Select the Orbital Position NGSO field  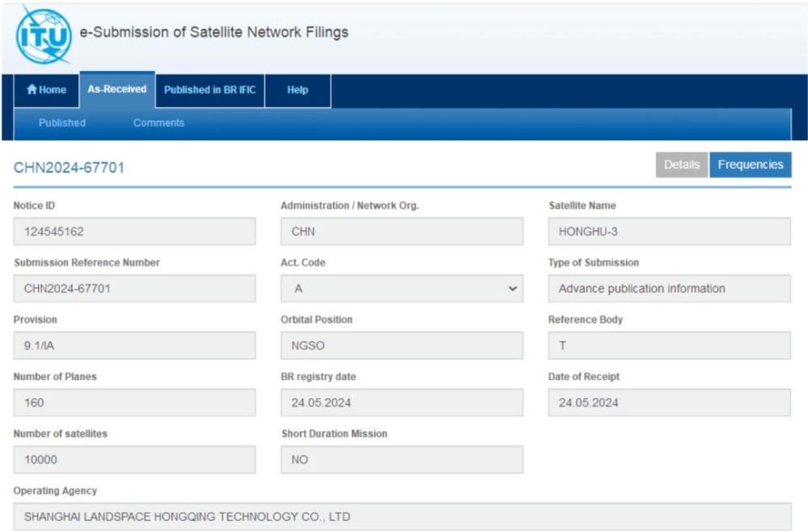402,346
